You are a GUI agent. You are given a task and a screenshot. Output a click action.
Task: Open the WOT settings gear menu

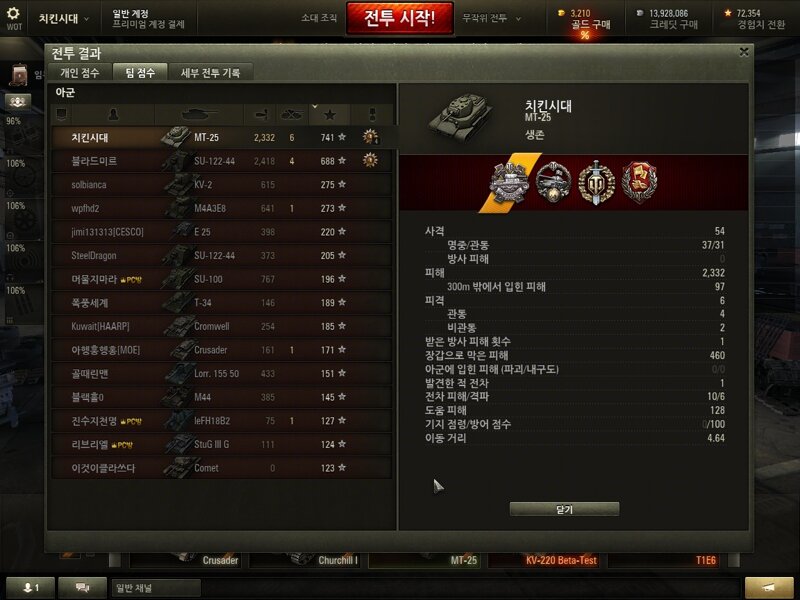14,17
